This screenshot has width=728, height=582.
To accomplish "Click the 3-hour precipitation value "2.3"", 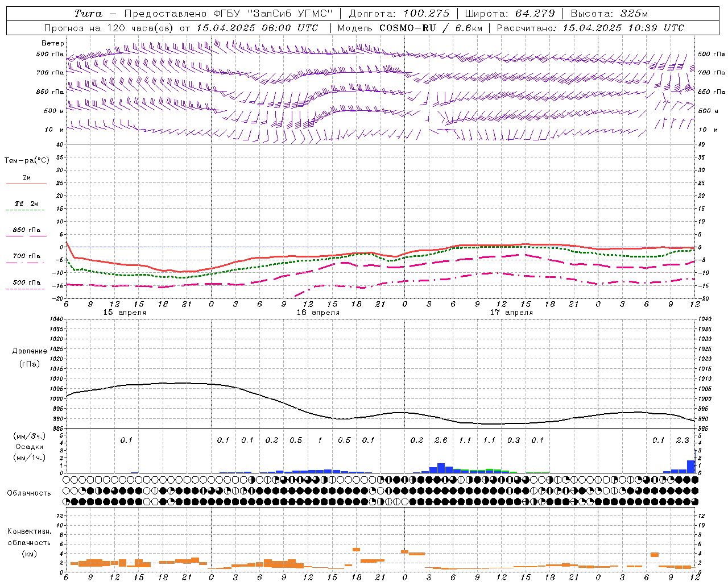I will coord(682,440).
